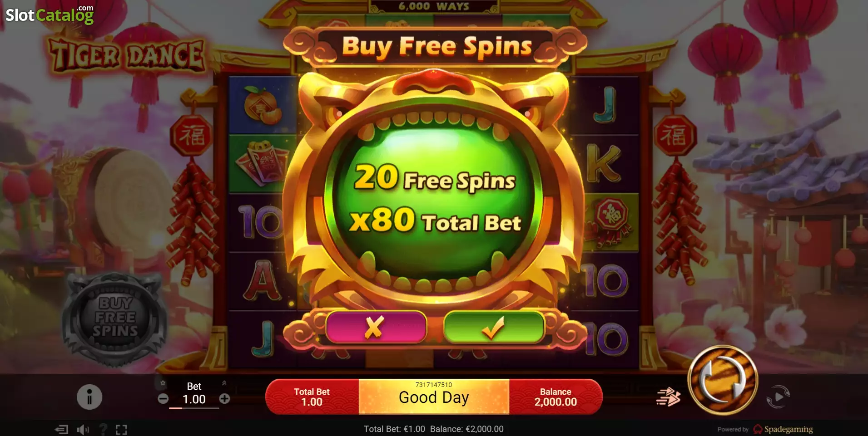This screenshot has height=436, width=868.
Task: Spin the reels with the tiger button
Action: pyautogui.click(x=722, y=380)
